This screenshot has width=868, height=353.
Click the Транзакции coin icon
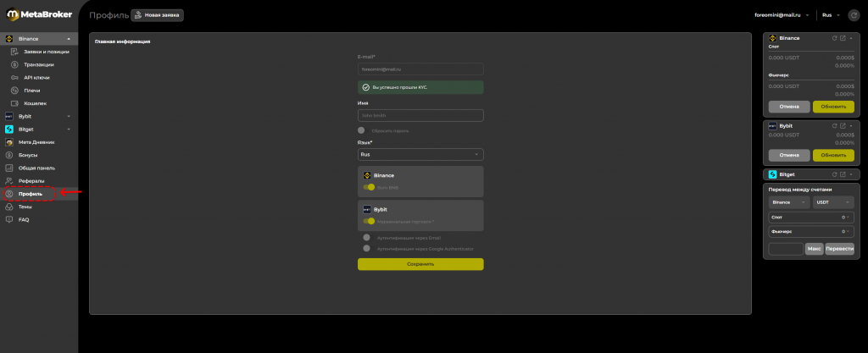(14, 64)
